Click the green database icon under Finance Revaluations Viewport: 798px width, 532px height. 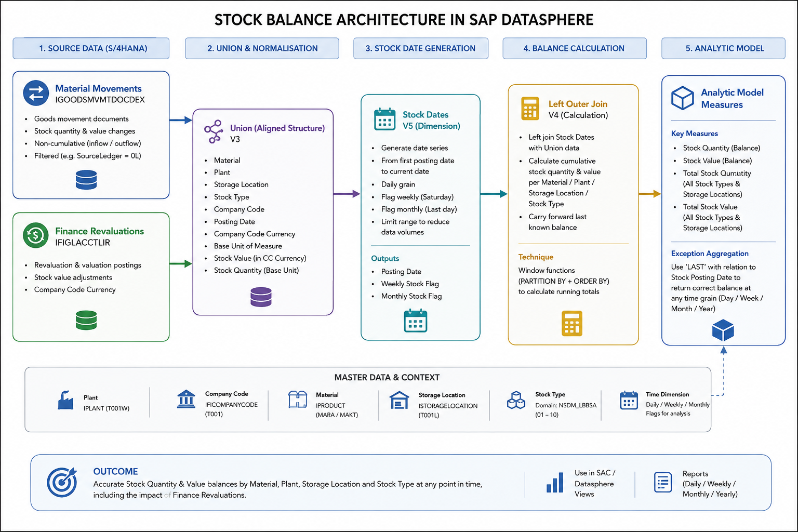tap(86, 320)
